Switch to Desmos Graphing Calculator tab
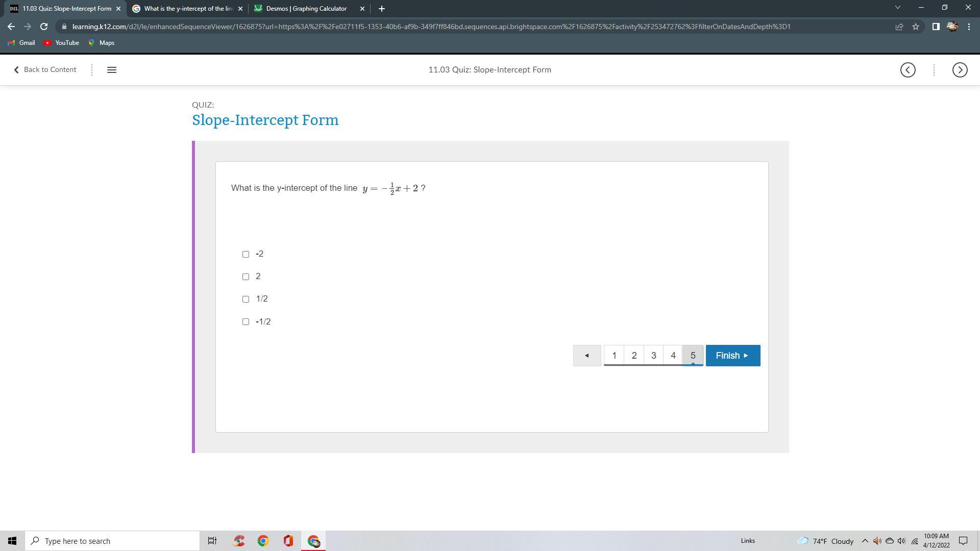Viewport: 980px width, 551px height. point(306,9)
